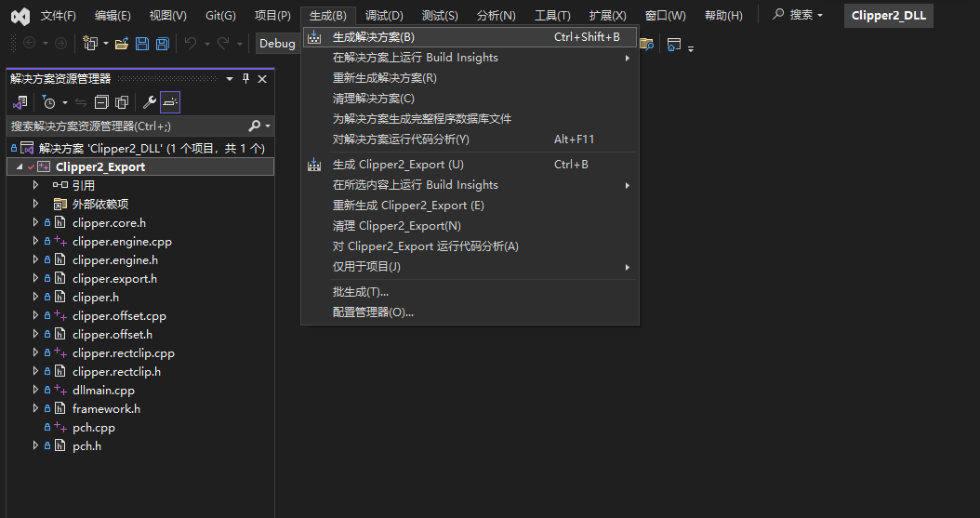Open the Debug configuration combo box
980x518 pixels.
click(277, 43)
